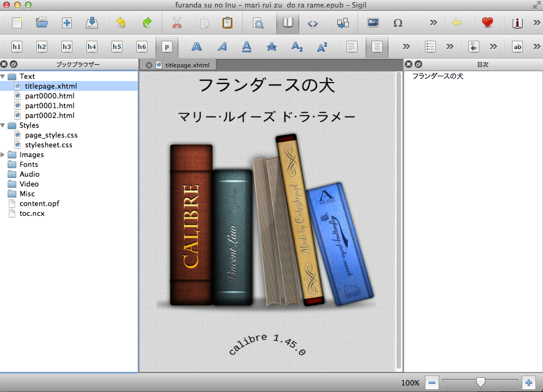This screenshot has width=543, height=392.
Task: Center-align the text
Action: (x=377, y=47)
